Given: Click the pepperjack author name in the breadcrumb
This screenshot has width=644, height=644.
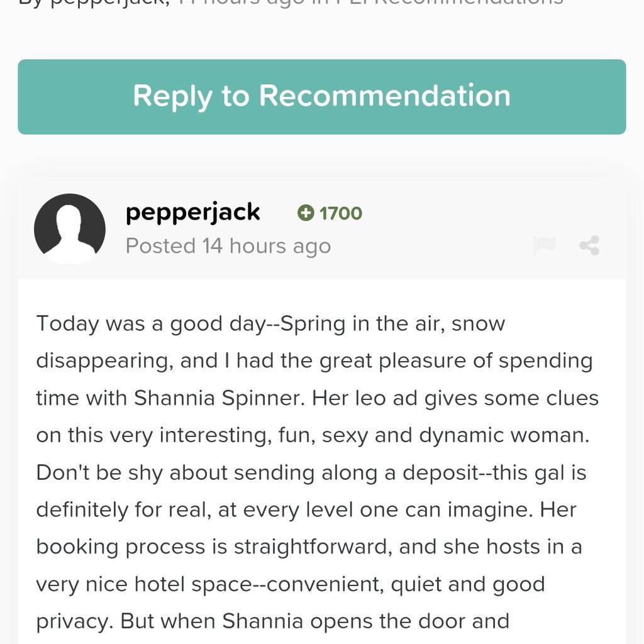Looking at the screenshot, I should (107, 3).
